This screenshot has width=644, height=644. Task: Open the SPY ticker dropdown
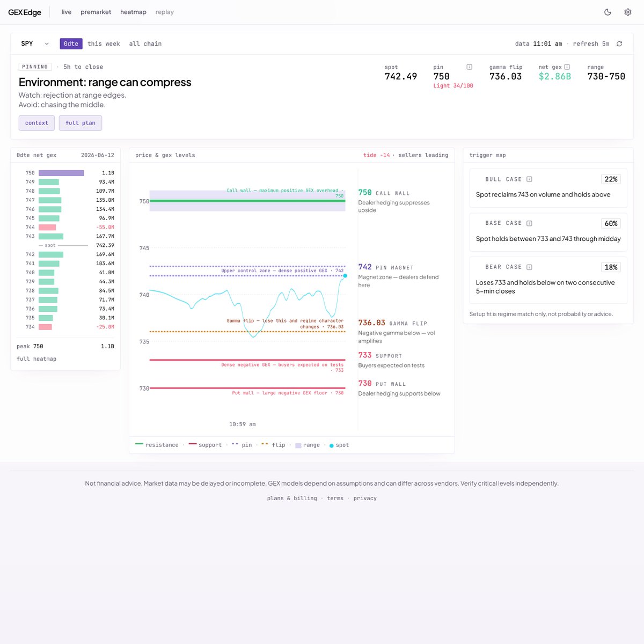tap(35, 43)
